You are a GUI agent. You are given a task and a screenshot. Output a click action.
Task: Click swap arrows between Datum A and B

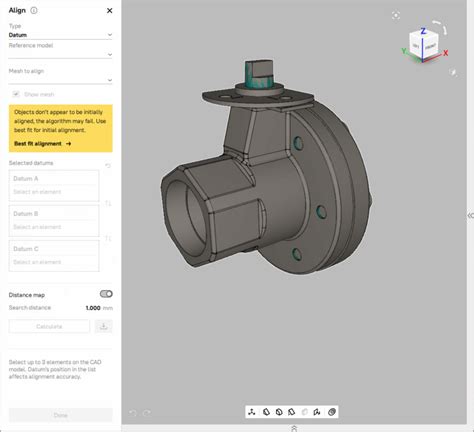[x=108, y=203]
